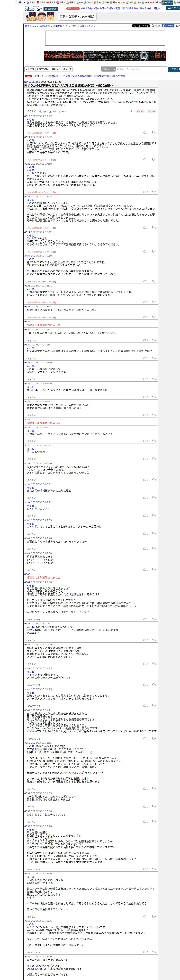Viewport: 180px width, 980px height.
Task: Click post number #329
Action: [x=27, y=329]
